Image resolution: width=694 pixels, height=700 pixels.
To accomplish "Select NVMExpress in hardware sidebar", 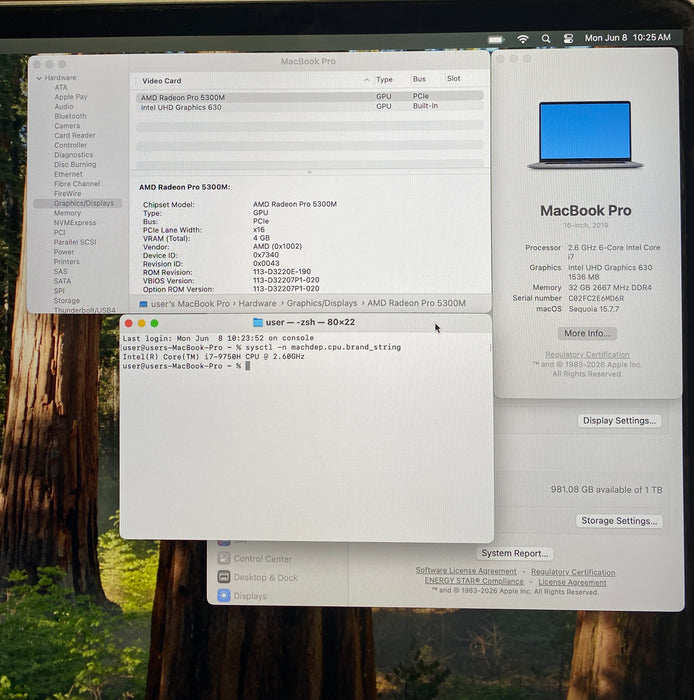I will tap(75, 222).
